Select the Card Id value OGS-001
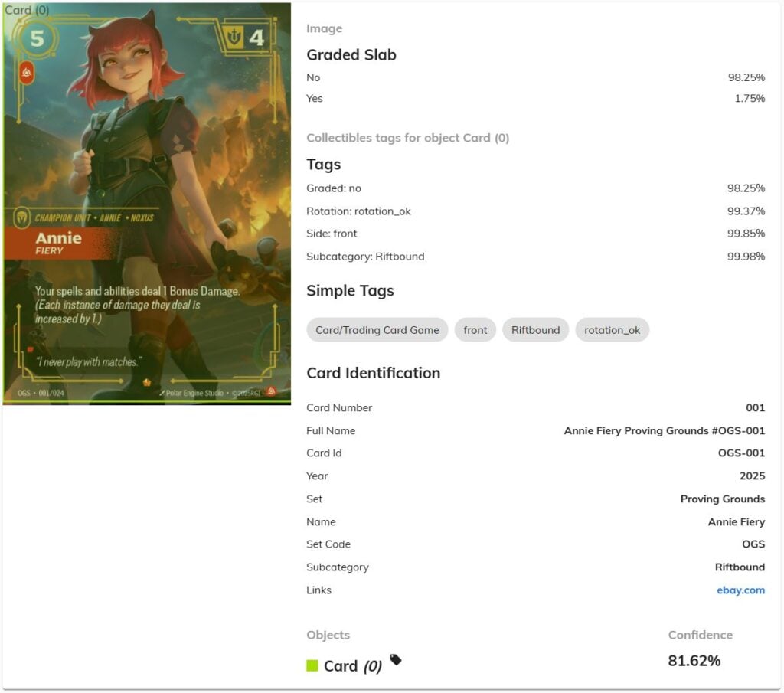This screenshot has height=693, width=784. click(741, 453)
